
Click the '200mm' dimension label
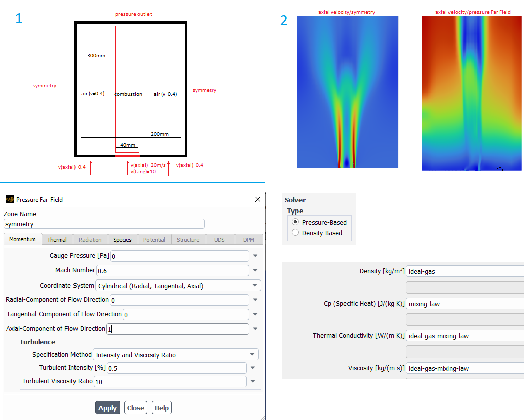pos(160,134)
